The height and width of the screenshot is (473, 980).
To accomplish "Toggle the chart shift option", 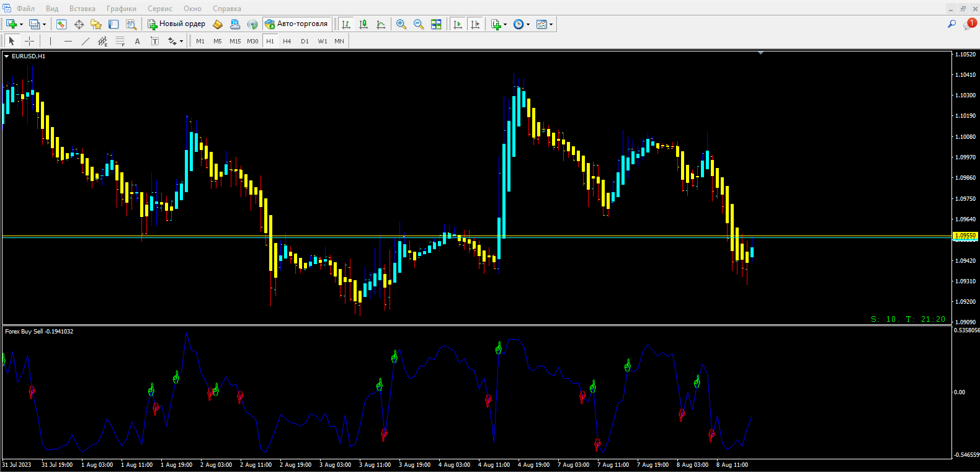I will 475,24.
